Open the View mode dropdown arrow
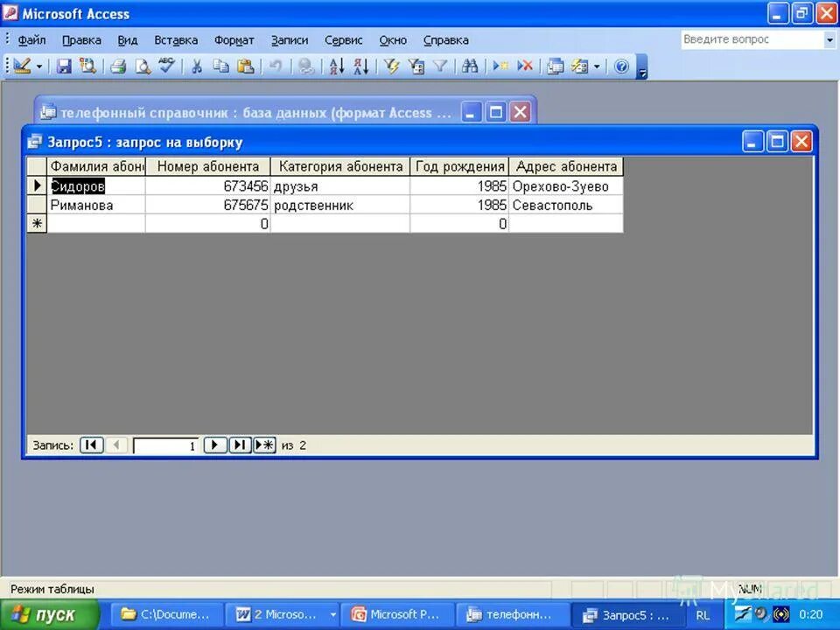 pyautogui.click(x=39, y=66)
